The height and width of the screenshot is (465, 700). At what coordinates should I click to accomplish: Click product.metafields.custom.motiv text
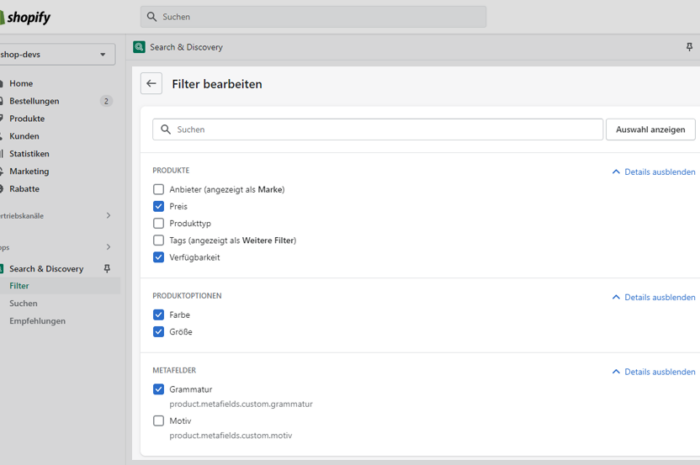pyautogui.click(x=231, y=436)
